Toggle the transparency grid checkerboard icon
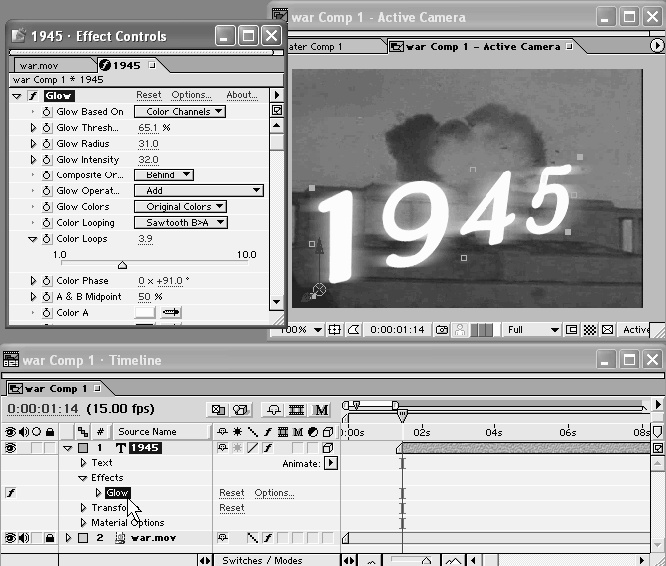This screenshot has height=566, width=666. [590, 330]
